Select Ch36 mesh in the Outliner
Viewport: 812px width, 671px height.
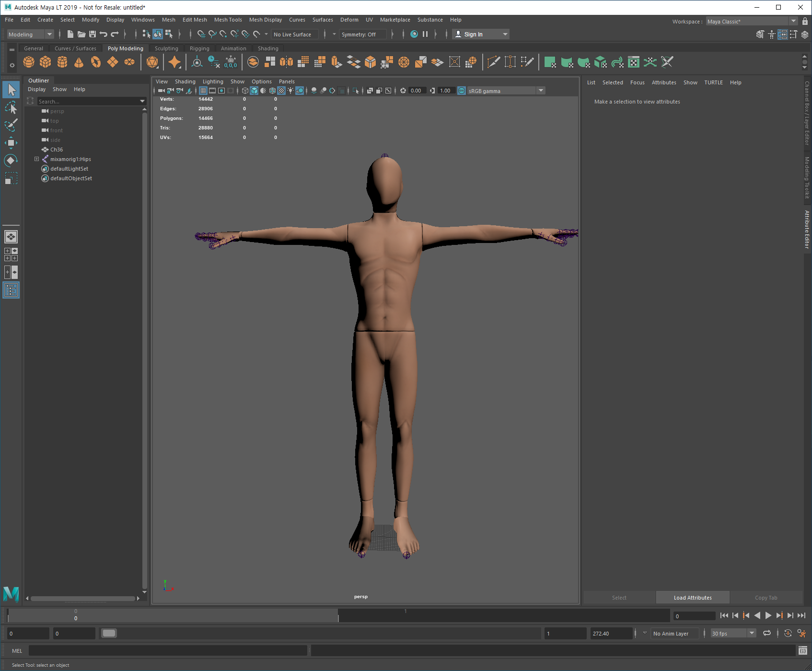57,150
